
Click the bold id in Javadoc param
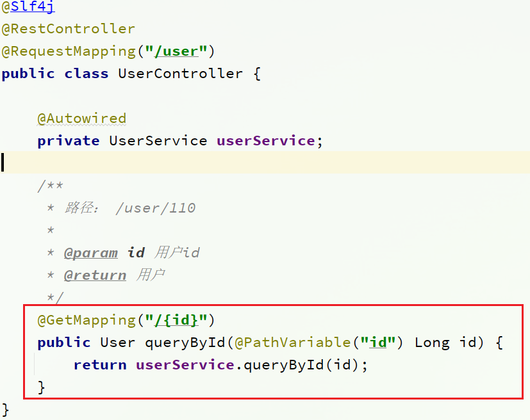[x=137, y=252]
